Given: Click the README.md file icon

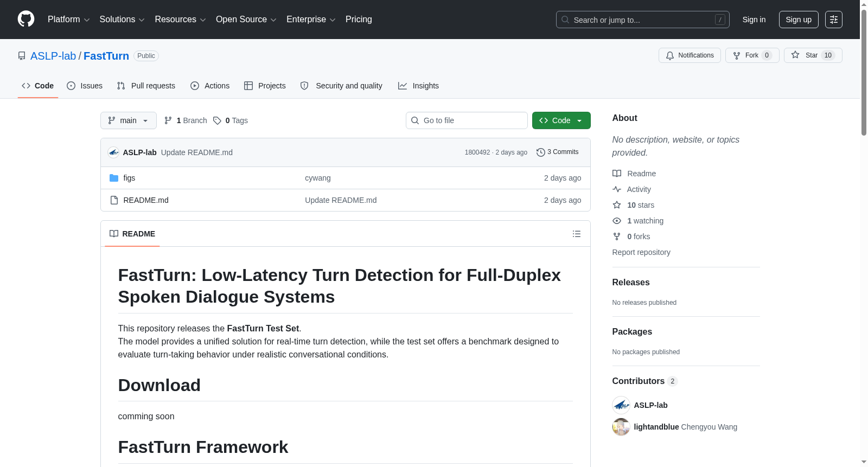Looking at the screenshot, I should tap(114, 200).
